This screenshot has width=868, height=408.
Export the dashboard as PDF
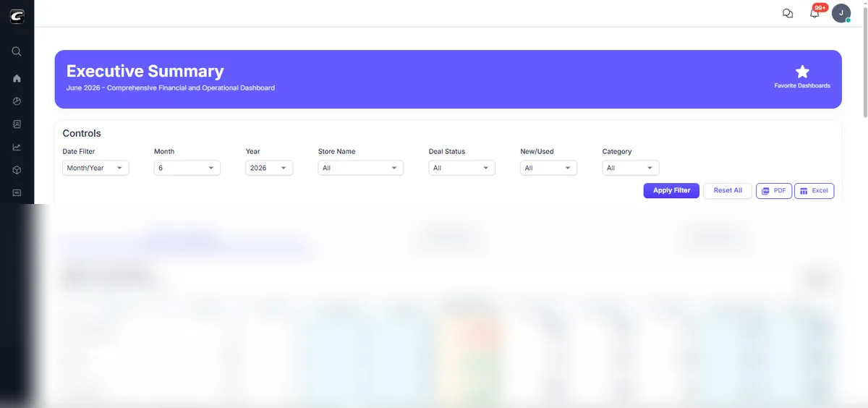point(774,190)
